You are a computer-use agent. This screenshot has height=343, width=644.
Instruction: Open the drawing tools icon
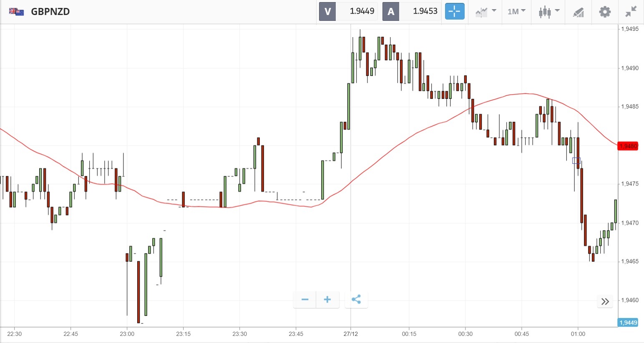tap(578, 12)
